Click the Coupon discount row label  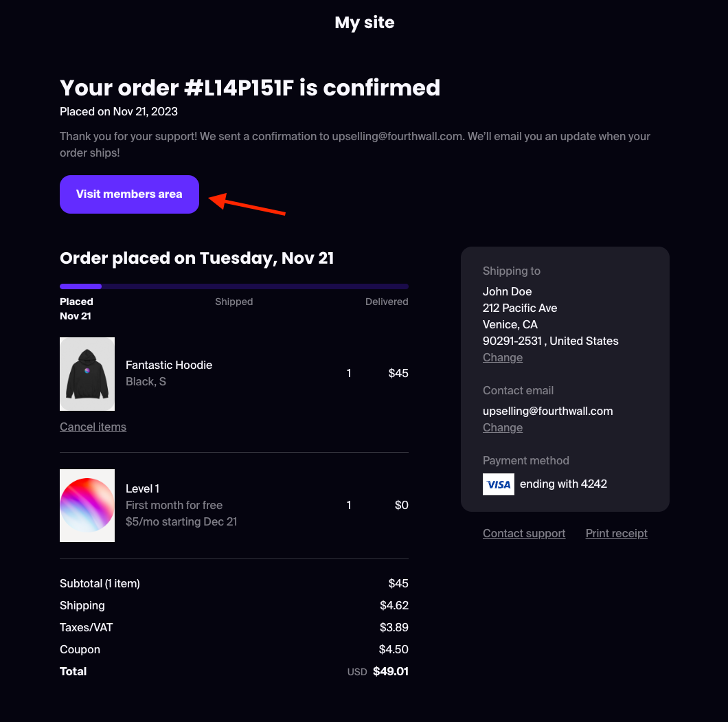click(80, 649)
